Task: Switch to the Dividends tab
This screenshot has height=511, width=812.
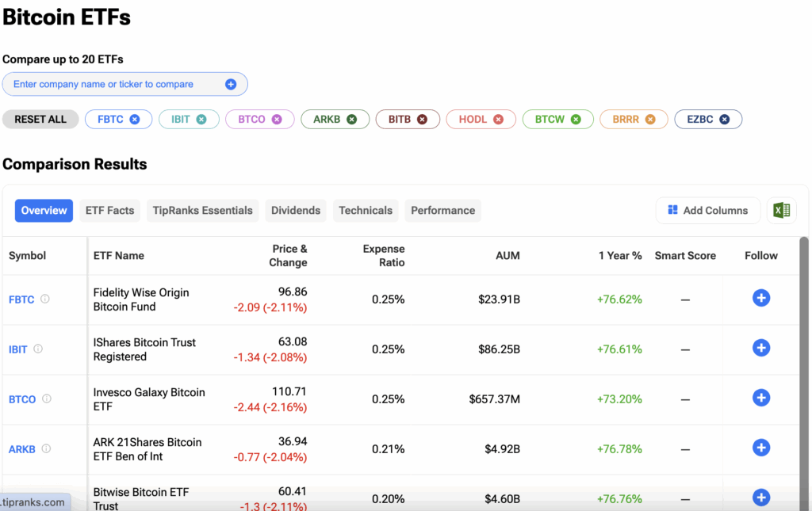Action: pos(296,211)
